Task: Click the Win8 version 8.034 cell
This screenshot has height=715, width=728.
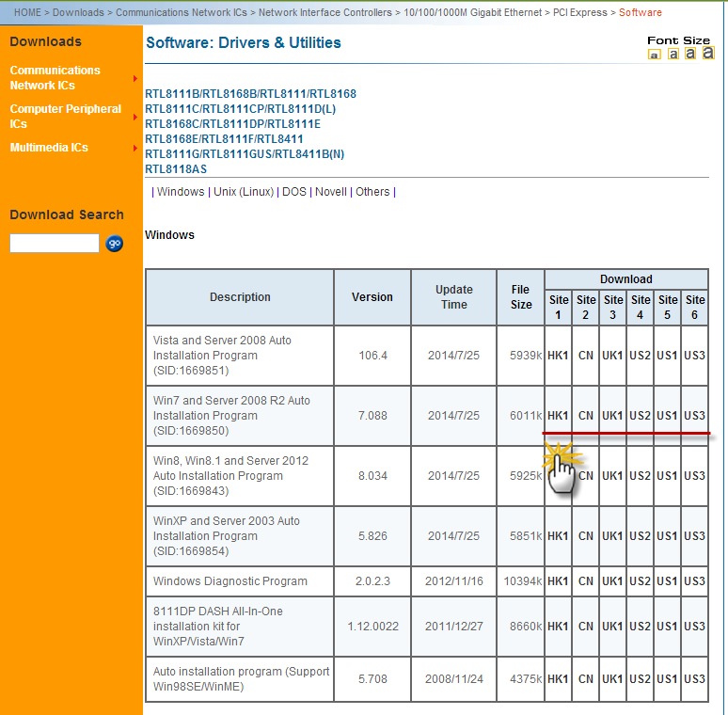Action: 372,476
